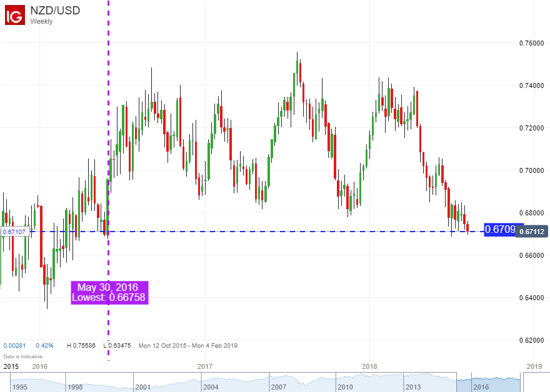Click the 2017 time axis label
The image size is (550, 392).
(x=205, y=366)
